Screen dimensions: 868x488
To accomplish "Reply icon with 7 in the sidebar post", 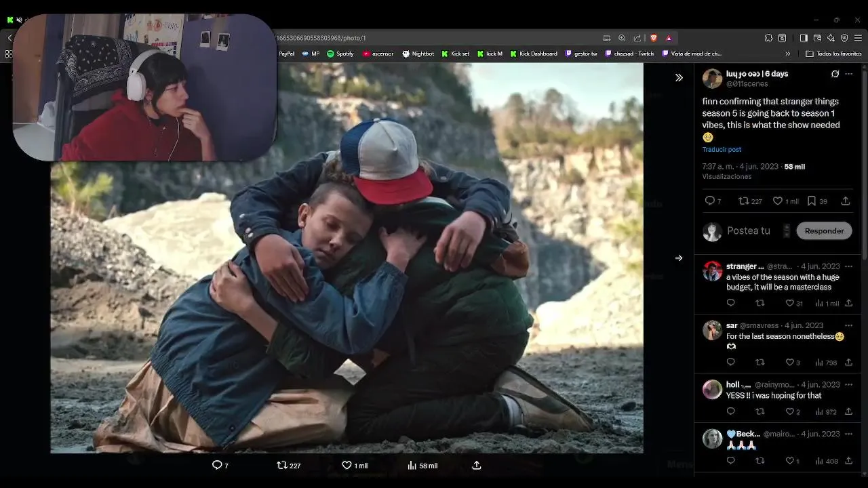I will (713, 201).
